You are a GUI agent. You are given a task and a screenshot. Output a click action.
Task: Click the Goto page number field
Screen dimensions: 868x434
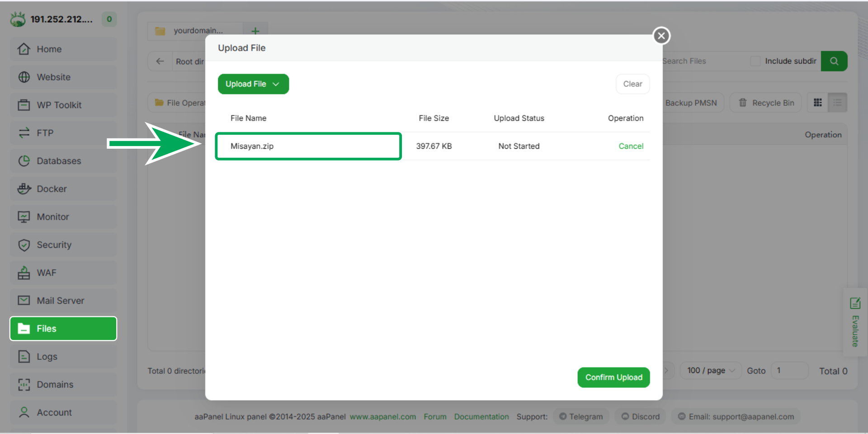pos(789,371)
